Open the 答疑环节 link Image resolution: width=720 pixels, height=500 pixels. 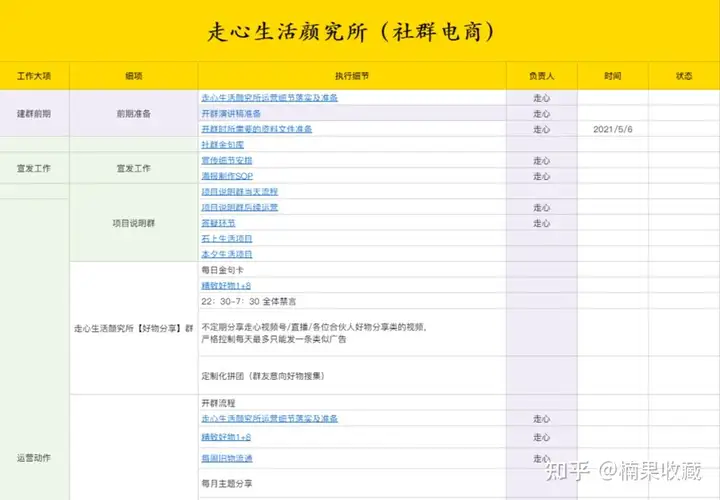(219, 223)
